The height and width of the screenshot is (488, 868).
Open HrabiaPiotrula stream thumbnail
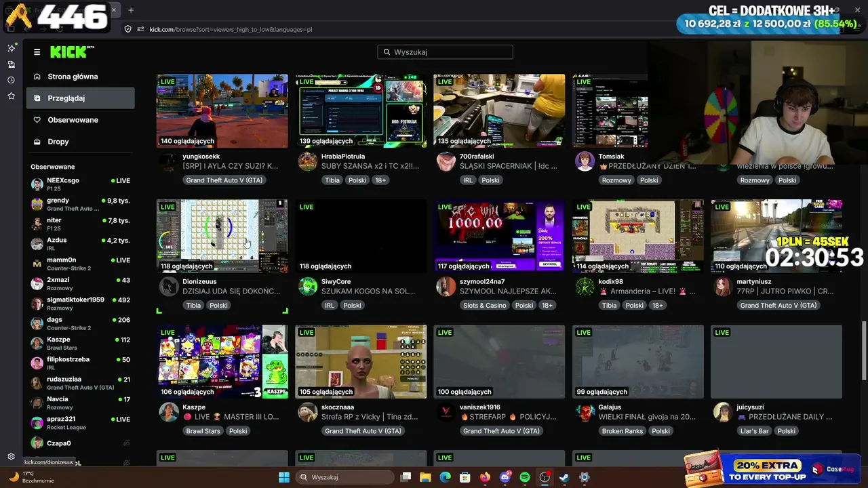pos(361,110)
